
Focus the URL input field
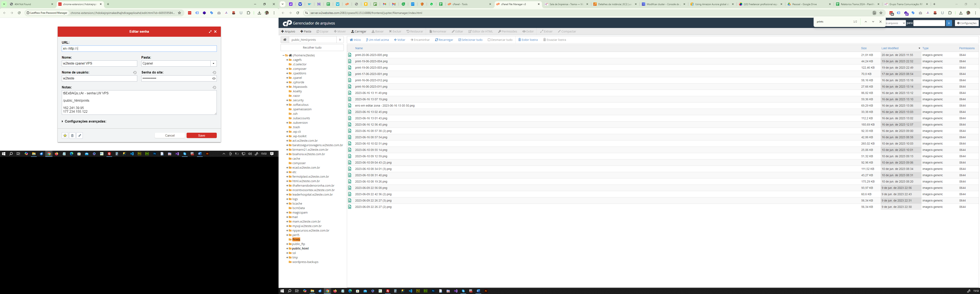tap(139, 49)
